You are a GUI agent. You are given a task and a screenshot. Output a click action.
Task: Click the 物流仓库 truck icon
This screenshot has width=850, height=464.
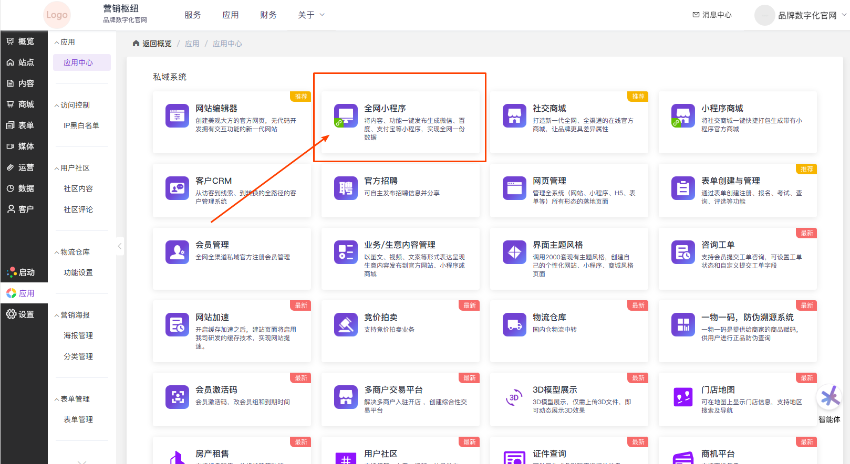(515, 324)
